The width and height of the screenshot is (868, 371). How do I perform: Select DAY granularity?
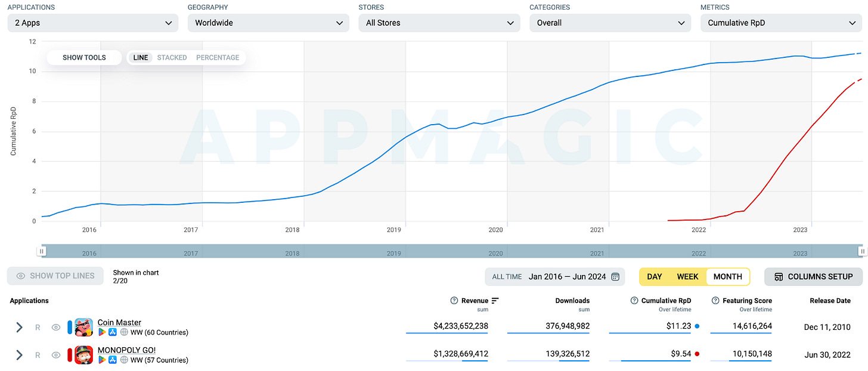[x=655, y=277]
